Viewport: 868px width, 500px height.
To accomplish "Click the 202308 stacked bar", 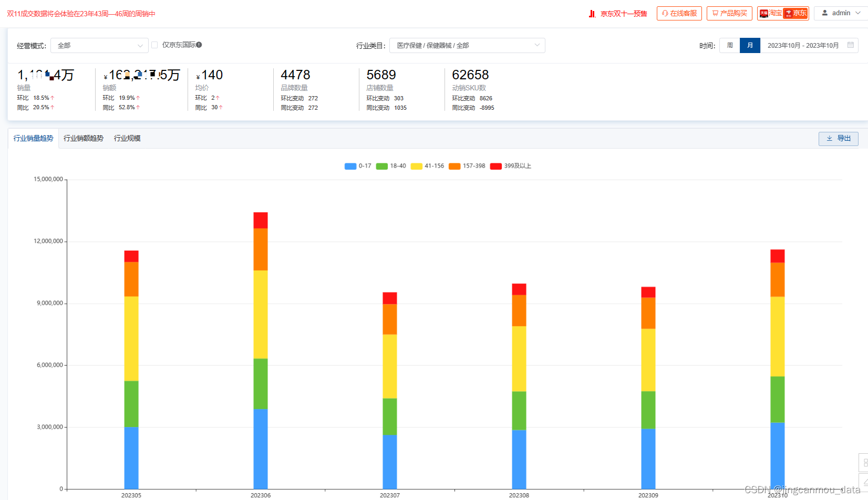I will 519,386.
